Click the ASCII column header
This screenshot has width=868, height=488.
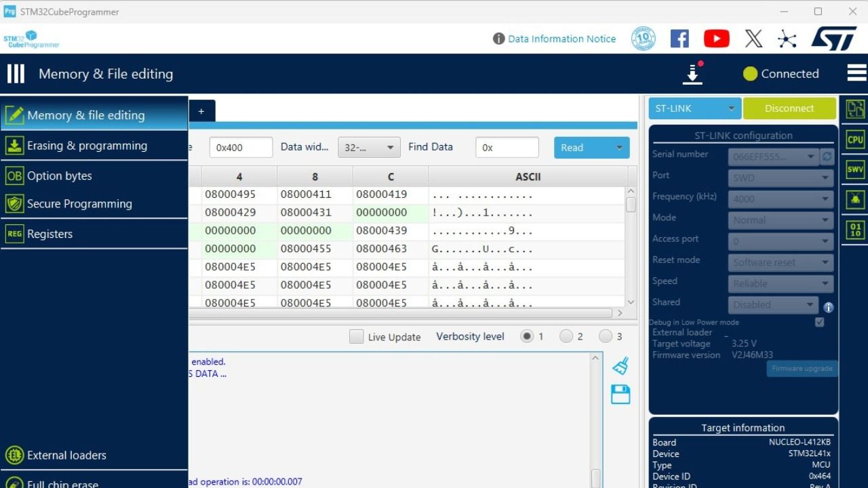[x=528, y=177]
